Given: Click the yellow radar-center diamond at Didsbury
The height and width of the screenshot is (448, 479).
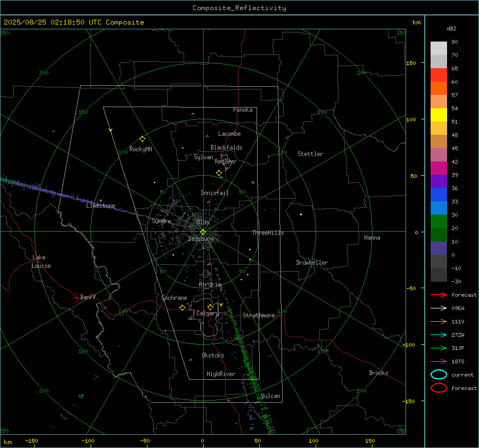Looking at the screenshot, I should click(x=203, y=232).
